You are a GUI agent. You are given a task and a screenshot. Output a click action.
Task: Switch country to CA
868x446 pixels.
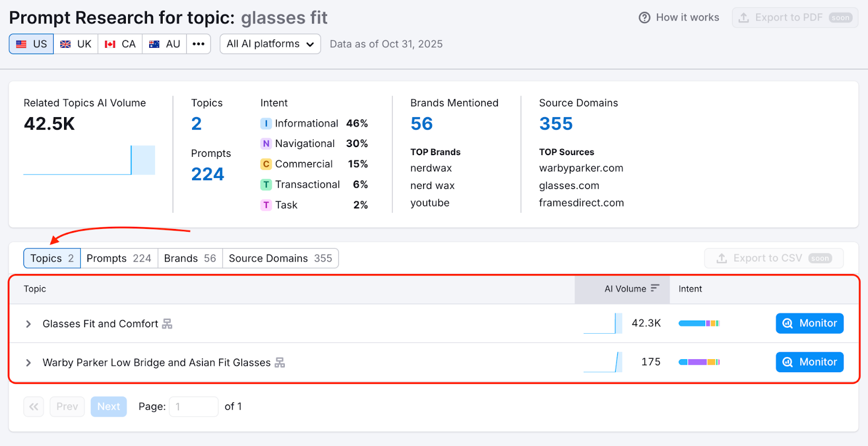click(120, 44)
